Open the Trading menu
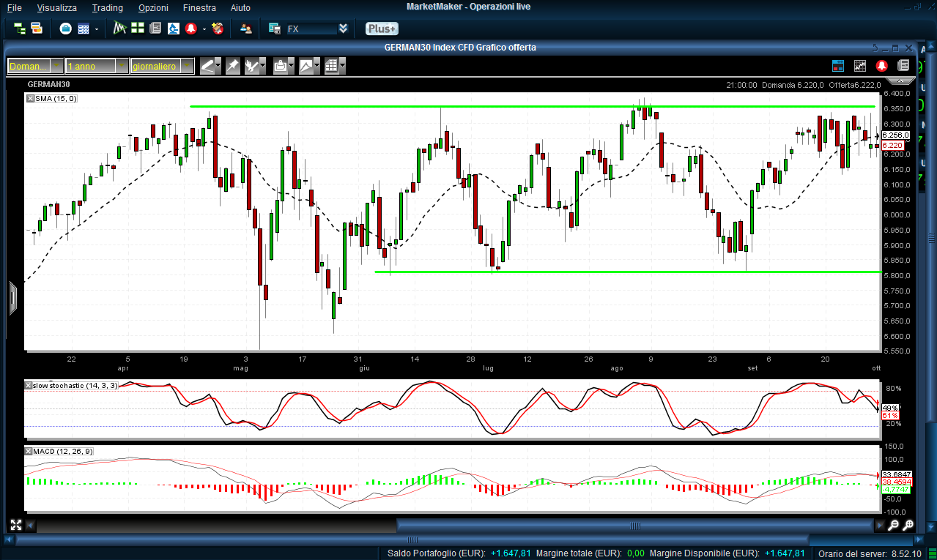937x560 pixels. click(x=107, y=7)
